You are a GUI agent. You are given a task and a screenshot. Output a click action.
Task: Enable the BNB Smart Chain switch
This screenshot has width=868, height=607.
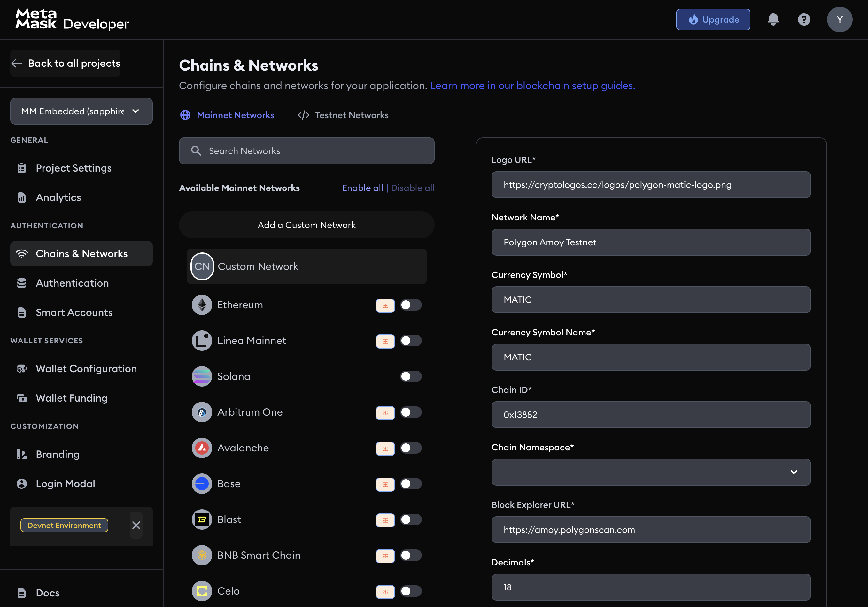point(411,555)
